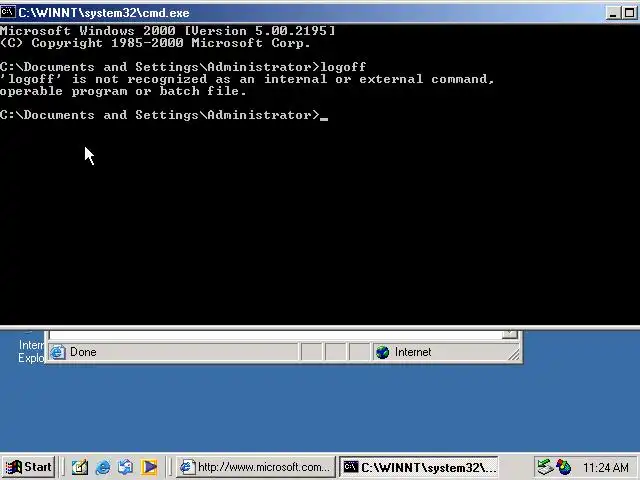Click the 11:24 AM system clock
This screenshot has width=640, height=480.
606,467
